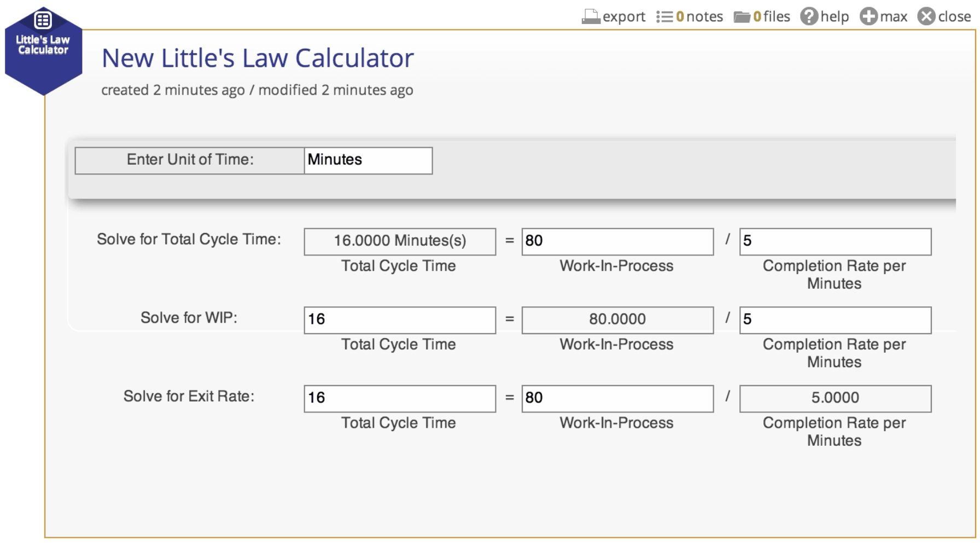
Task: Click the 16.0000 Minutes(s) result box
Action: click(x=400, y=241)
